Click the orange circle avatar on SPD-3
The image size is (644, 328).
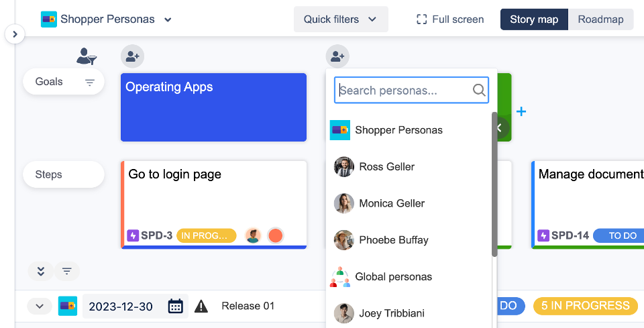[275, 235]
